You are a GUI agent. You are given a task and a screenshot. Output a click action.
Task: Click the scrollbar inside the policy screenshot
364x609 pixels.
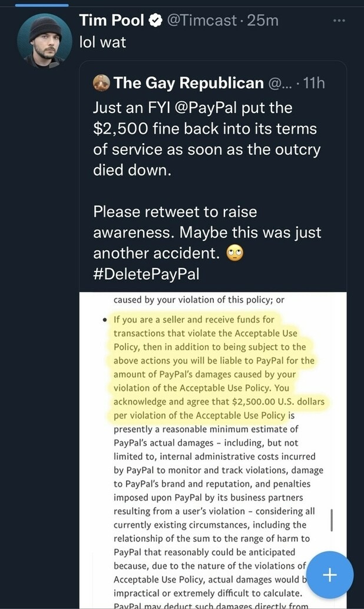(x=332, y=521)
